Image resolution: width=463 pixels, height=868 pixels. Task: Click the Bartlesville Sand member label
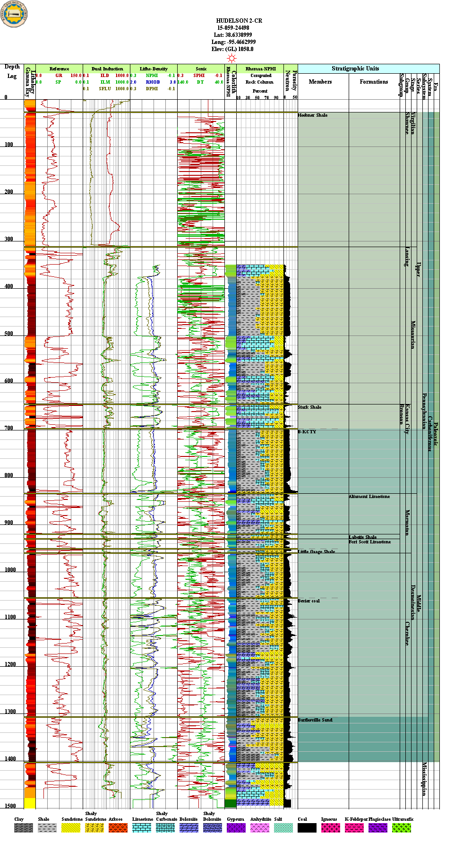point(315,720)
